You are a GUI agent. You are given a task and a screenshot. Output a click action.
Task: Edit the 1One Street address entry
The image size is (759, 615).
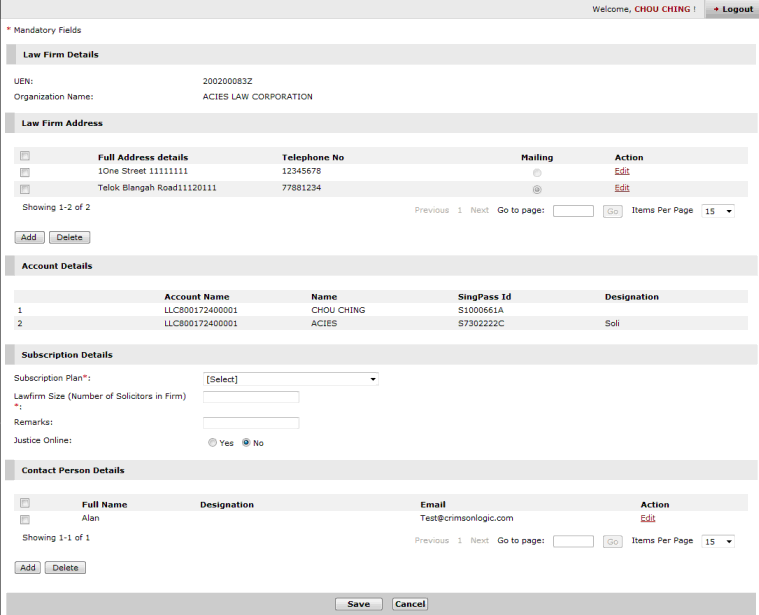coord(622,172)
